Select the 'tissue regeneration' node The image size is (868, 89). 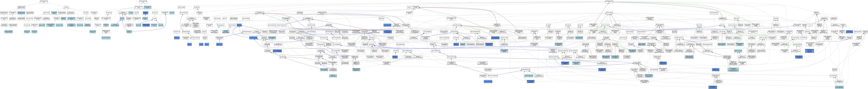388,25
